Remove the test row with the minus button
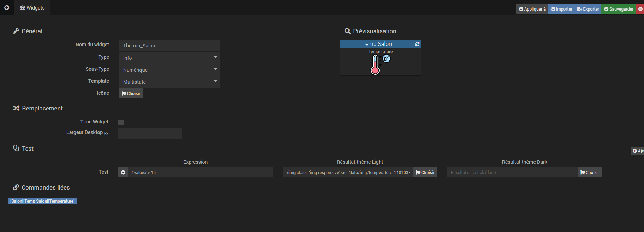This screenshot has width=644, height=232. [123, 172]
